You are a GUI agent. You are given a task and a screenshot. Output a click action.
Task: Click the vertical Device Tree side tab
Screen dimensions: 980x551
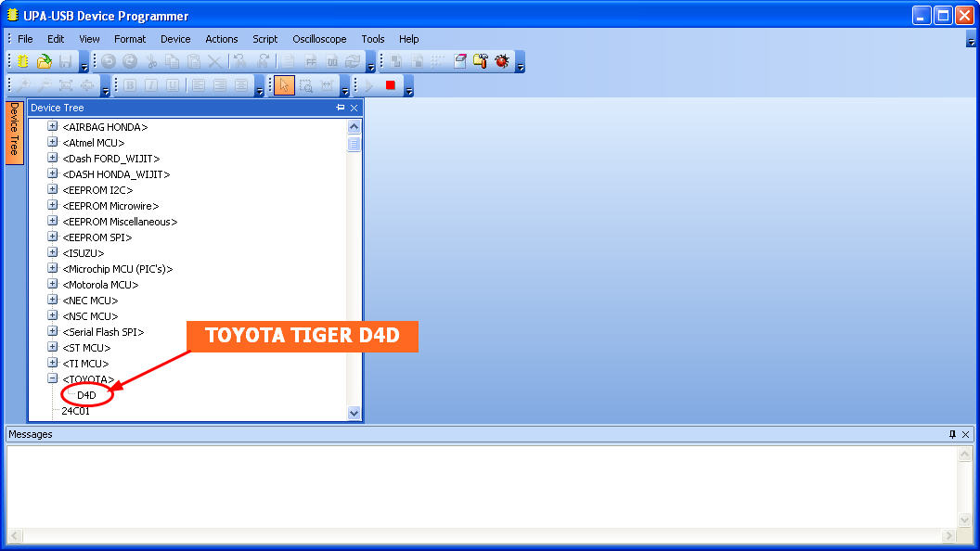click(x=14, y=133)
